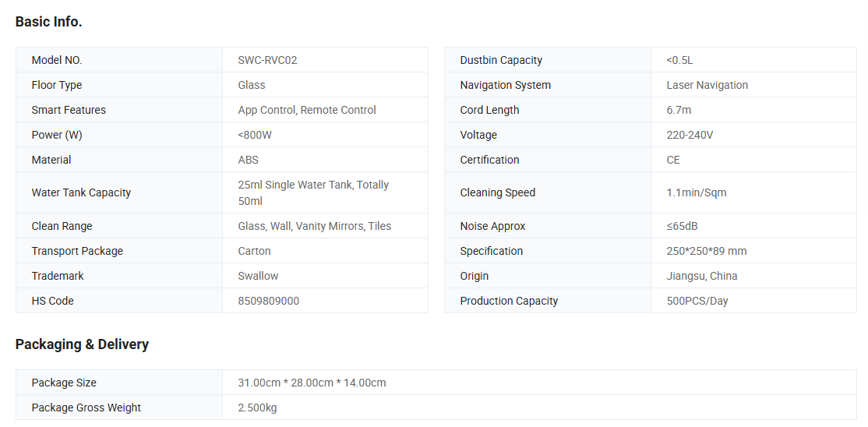868x427 pixels.
Task: Click the <800W power value
Action: pos(255,135)
